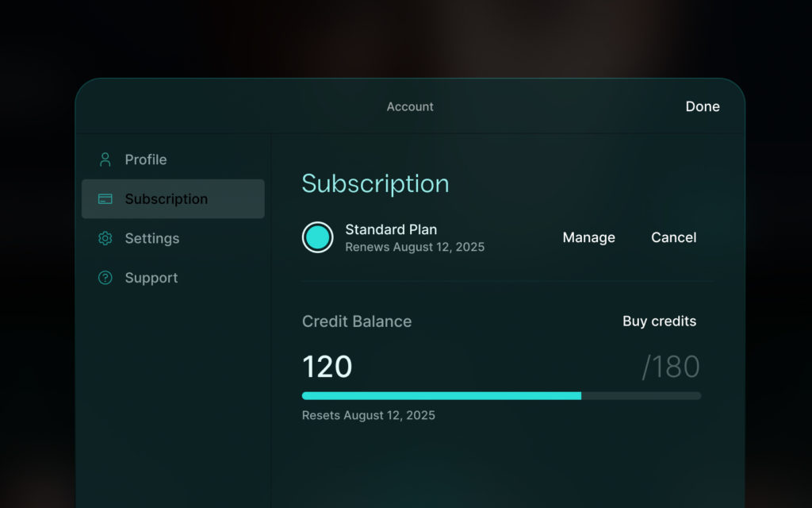812x508 pixels.
Task: Click the Buy credits link
Action: click(x=659, y=321)
